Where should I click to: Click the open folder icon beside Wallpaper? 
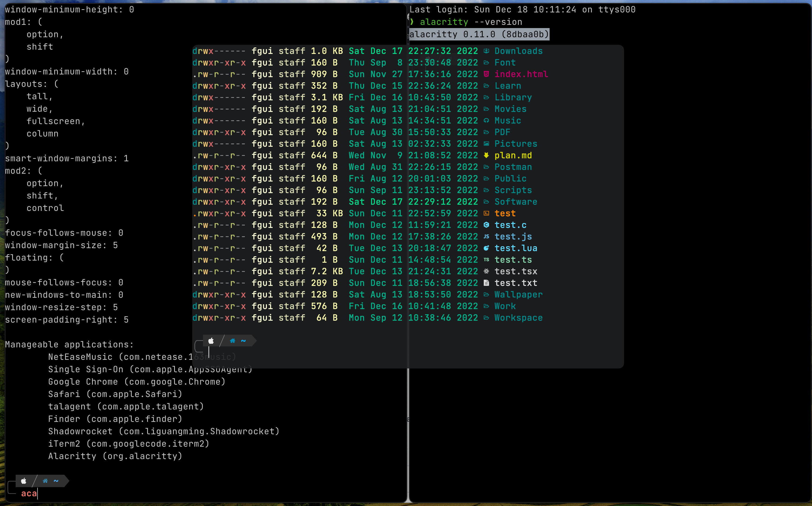tap(486, 295)
